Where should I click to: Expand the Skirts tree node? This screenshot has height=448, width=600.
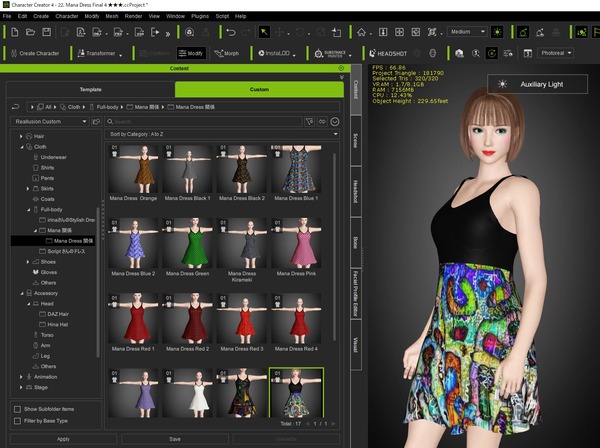pyautogui.click(x=28, y=189)
